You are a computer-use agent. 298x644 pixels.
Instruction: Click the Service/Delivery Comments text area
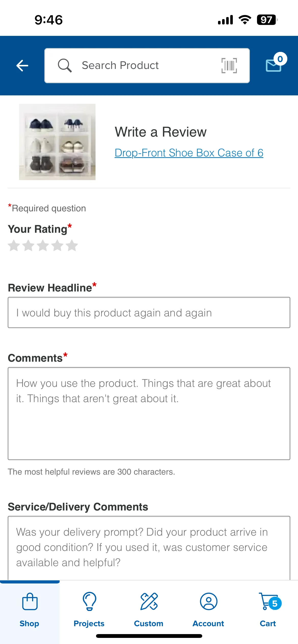[149, 548]
